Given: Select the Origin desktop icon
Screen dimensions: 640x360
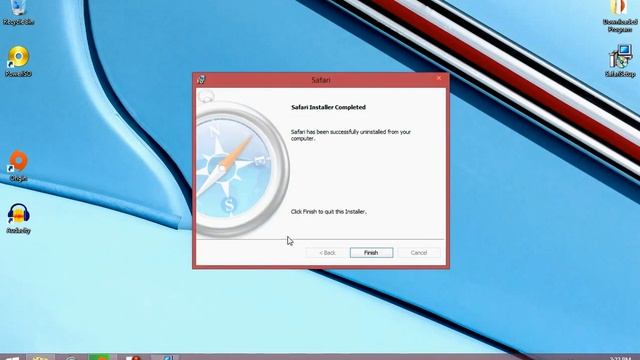Looking at the screenshot, I should (18, 165).
